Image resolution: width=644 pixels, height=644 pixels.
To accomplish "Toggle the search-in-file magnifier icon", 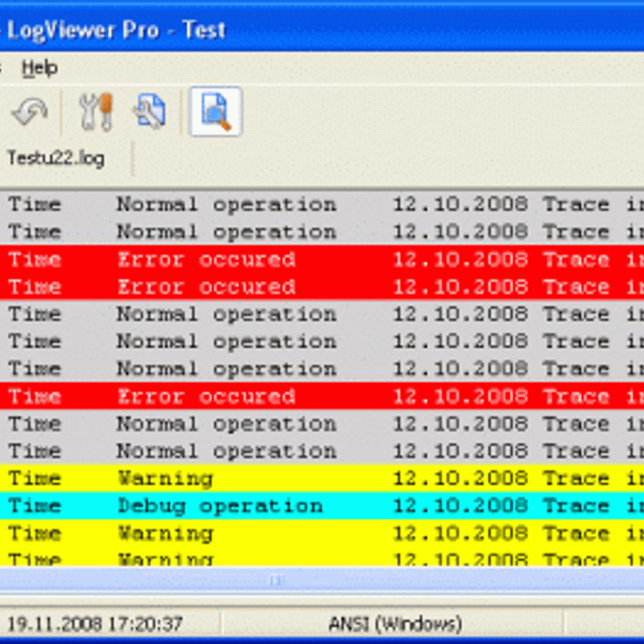I will [x=216, y=112].
